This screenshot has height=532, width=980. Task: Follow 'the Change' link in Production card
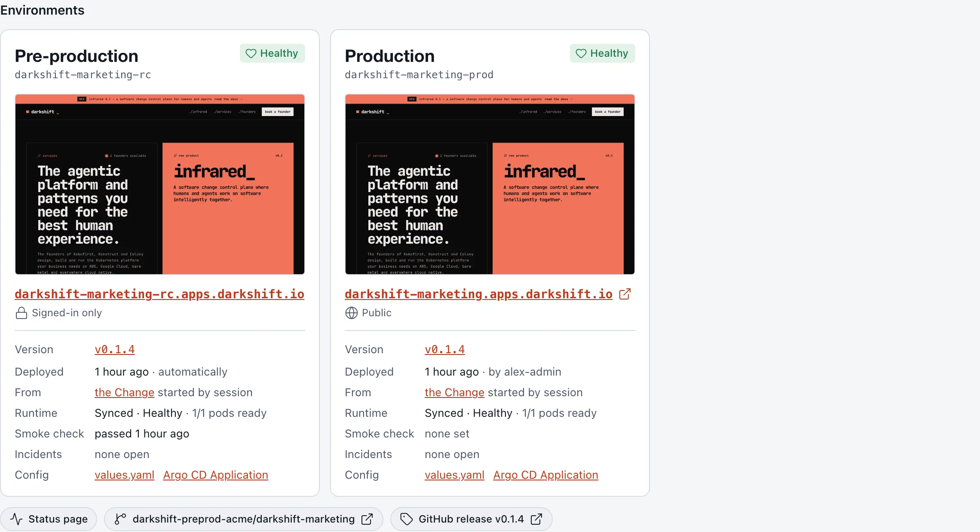[454, 392]
